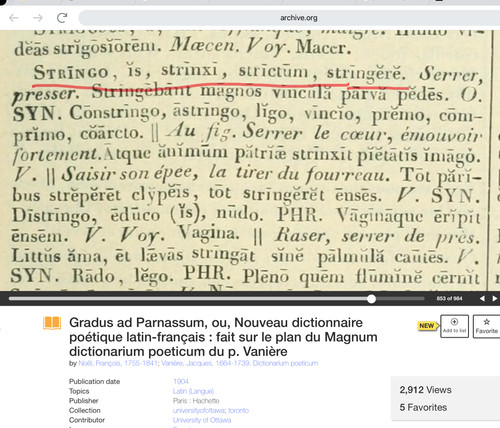Open author link Vanière, Jacques

239,363
